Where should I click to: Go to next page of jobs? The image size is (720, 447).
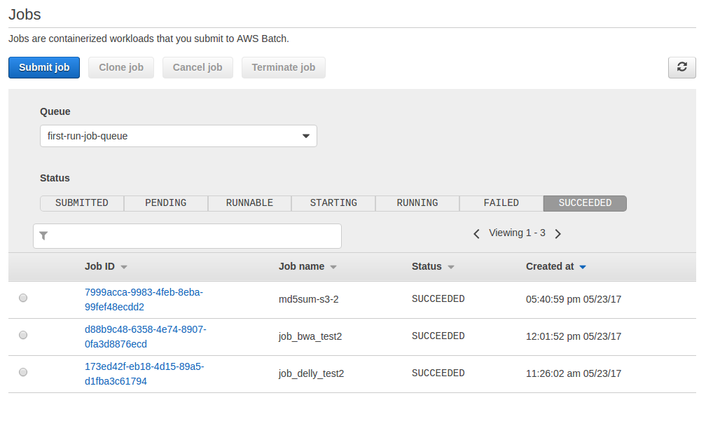pyautogui.click(x=558, y=234)
